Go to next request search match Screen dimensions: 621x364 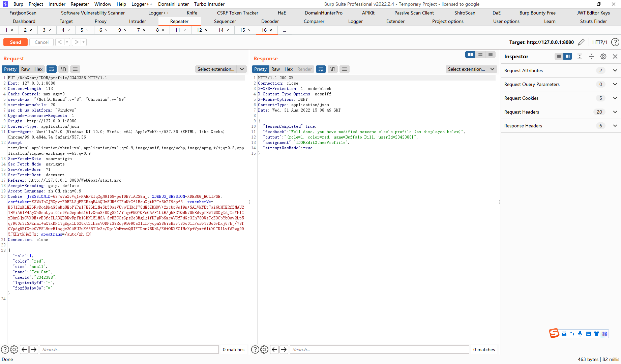(x=34, y=350)
